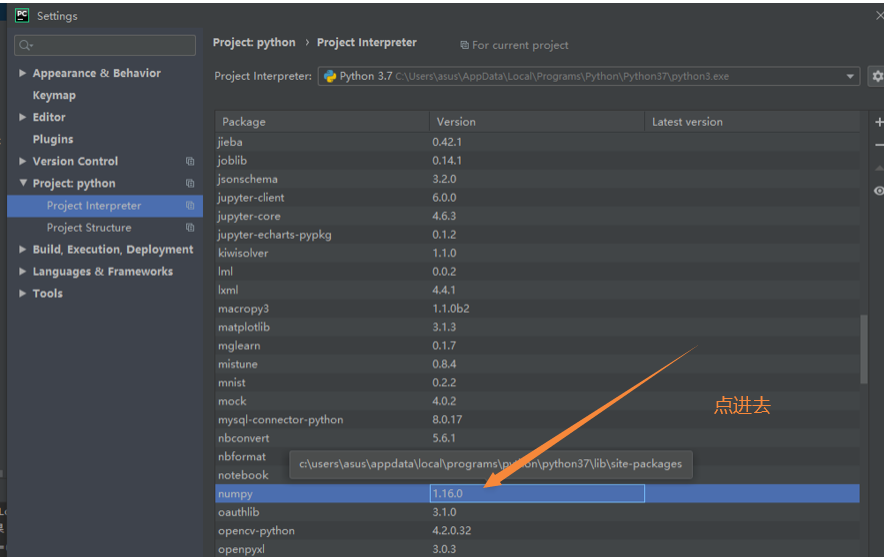Select the joblib package row

[x=537, y=161]
